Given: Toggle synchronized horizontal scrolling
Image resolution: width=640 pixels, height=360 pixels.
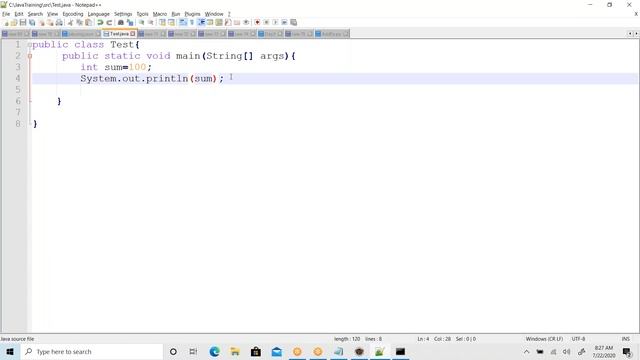Looking at the screenshot, I should (171, 22).
